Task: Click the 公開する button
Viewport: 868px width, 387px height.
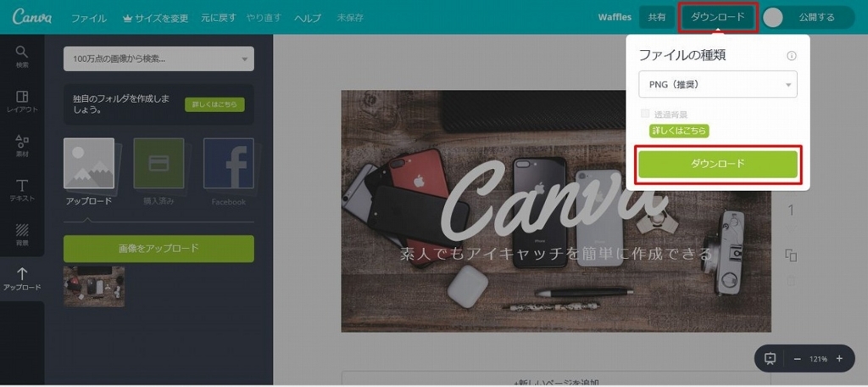Action: pyautogui.click(x=816, y=17)
